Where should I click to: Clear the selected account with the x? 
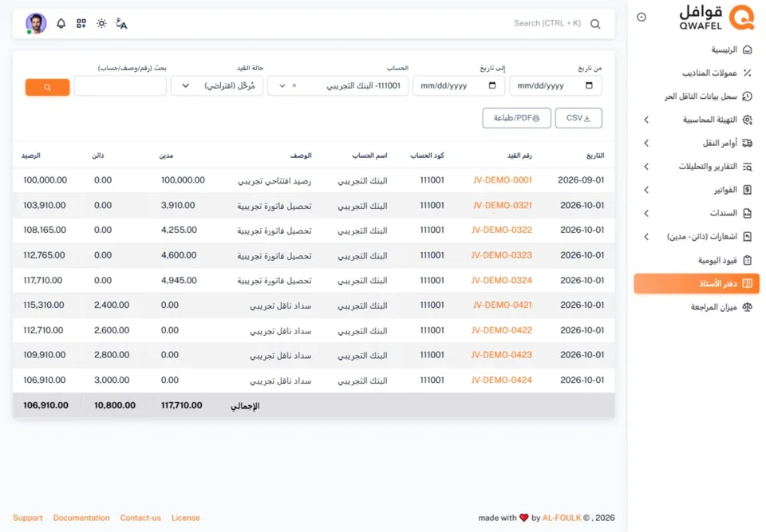[294, 85]
